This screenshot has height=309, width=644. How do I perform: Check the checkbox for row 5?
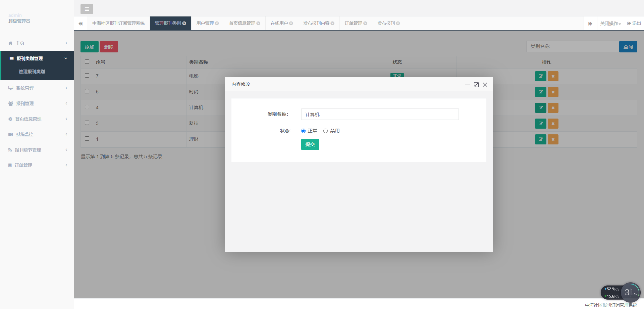[87, 91]
